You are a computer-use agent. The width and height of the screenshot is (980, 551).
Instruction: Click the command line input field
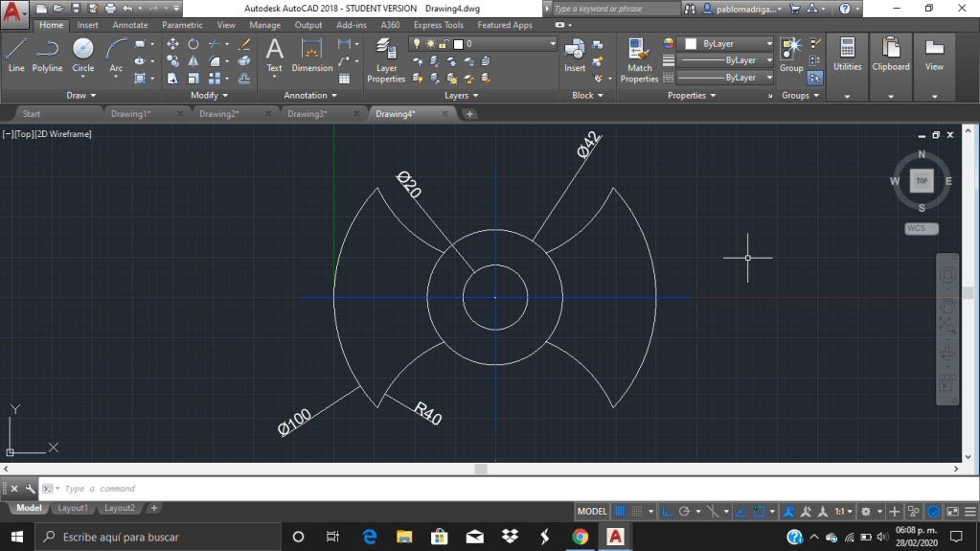coord(287,489)
